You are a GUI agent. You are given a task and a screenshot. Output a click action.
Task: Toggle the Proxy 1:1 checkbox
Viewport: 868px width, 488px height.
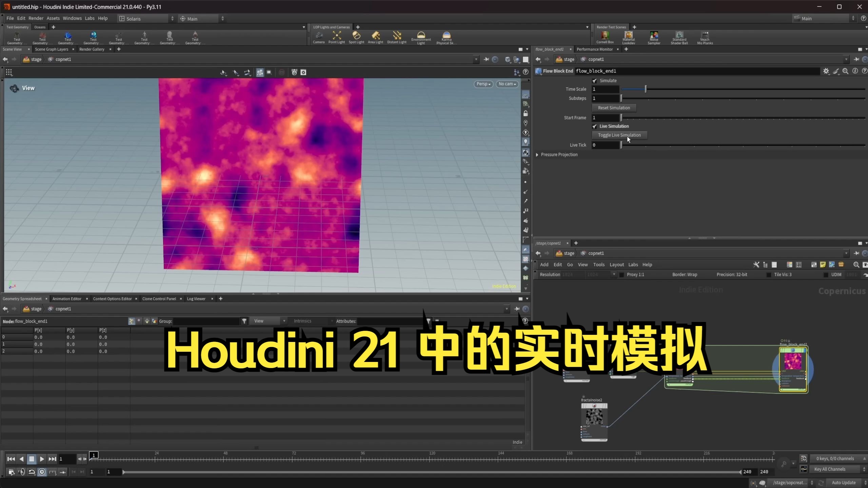pyautogui.click(x=622, y=275)
